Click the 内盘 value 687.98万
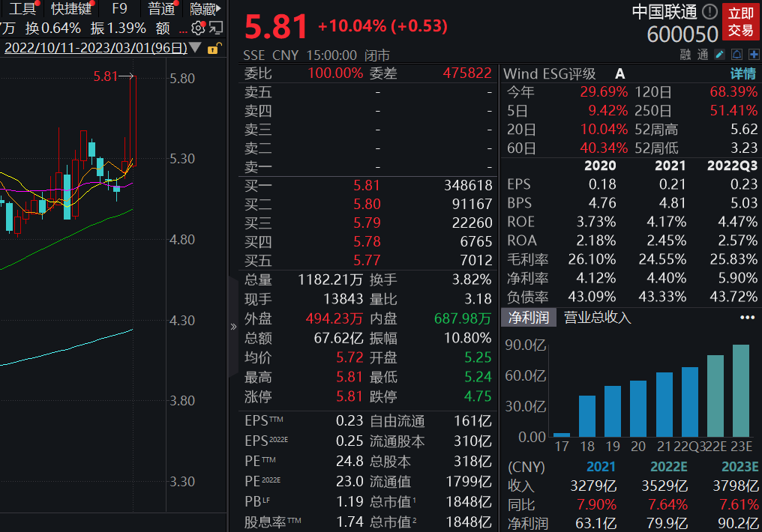This screenshot has height=532, width=762. tap(463, 318)
